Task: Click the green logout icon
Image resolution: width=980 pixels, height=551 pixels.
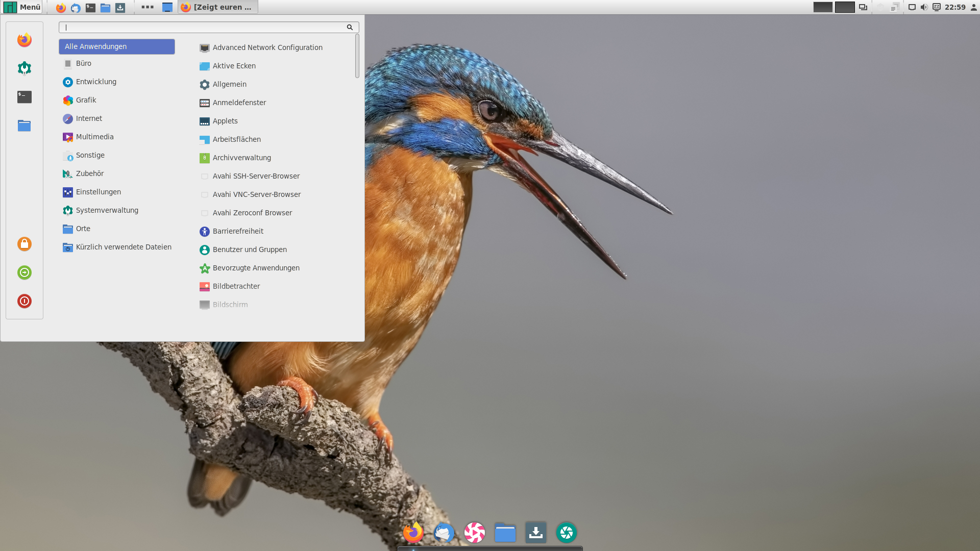Action: [x=24, y=272]
